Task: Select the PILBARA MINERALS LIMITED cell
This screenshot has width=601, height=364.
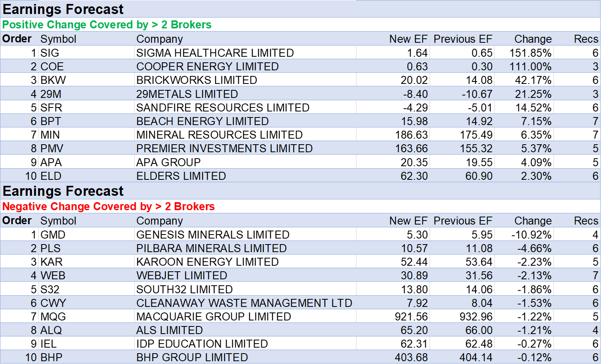Action: (x=211, y=248)
